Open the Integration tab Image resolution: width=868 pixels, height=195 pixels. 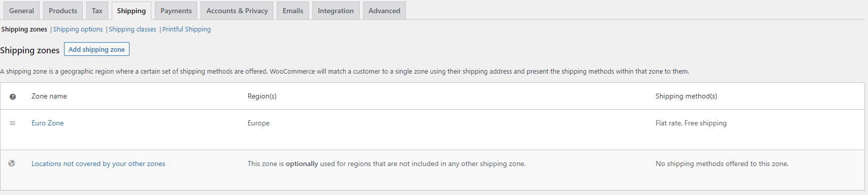336,11
